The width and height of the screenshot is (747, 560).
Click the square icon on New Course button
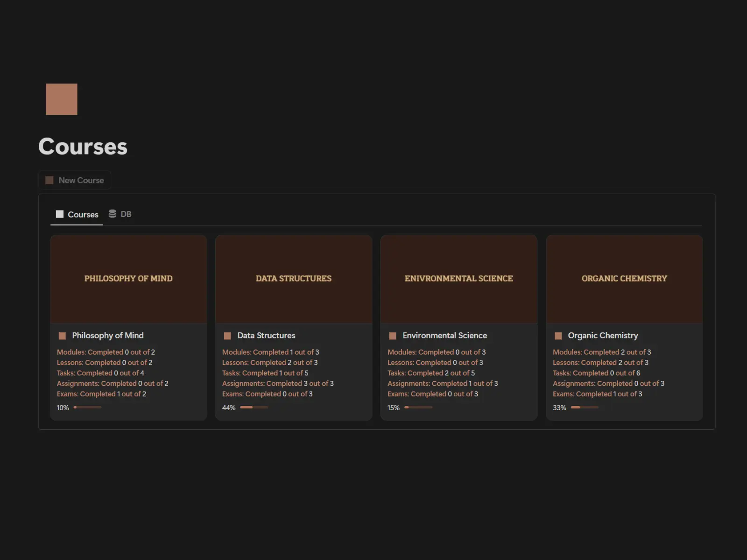click(49, 180)
